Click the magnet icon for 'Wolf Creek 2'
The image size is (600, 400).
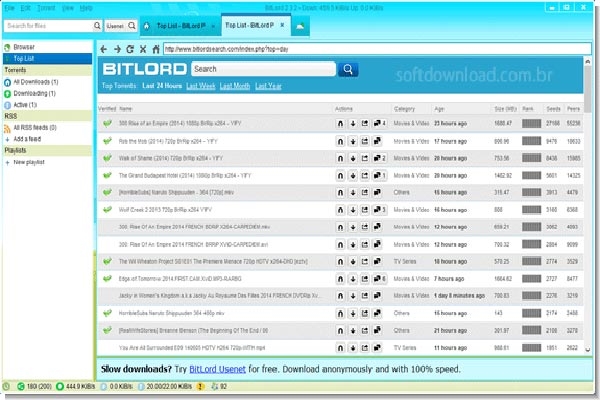coord(340,210)
